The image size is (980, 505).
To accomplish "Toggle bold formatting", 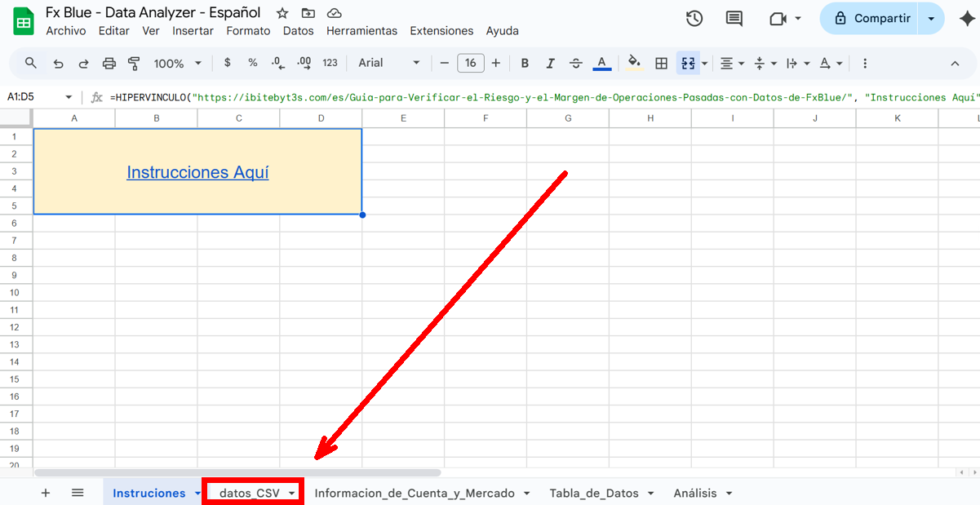I will (x=525, y=63).
